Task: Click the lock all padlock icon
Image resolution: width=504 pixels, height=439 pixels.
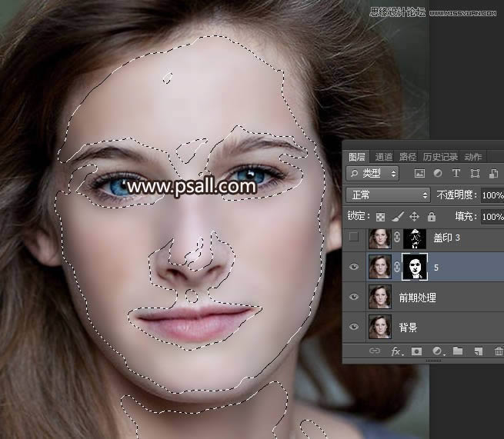Action: point(431,217)
